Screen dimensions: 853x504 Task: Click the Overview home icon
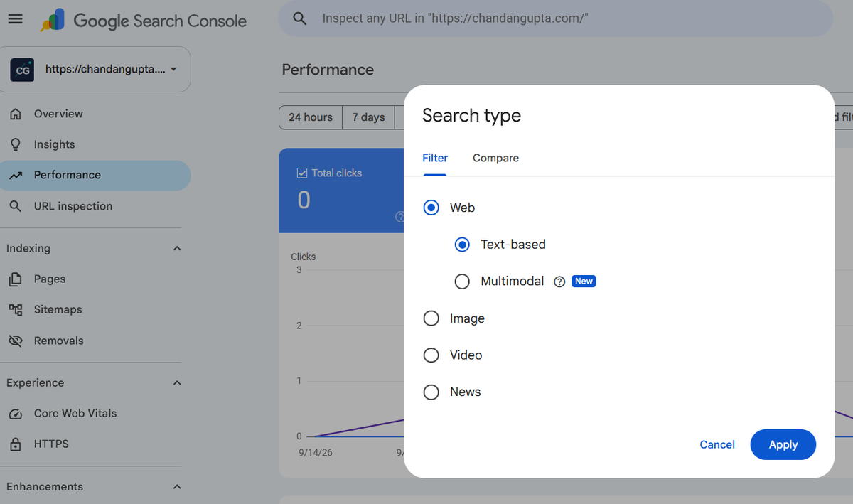click(x=16, y=114)
